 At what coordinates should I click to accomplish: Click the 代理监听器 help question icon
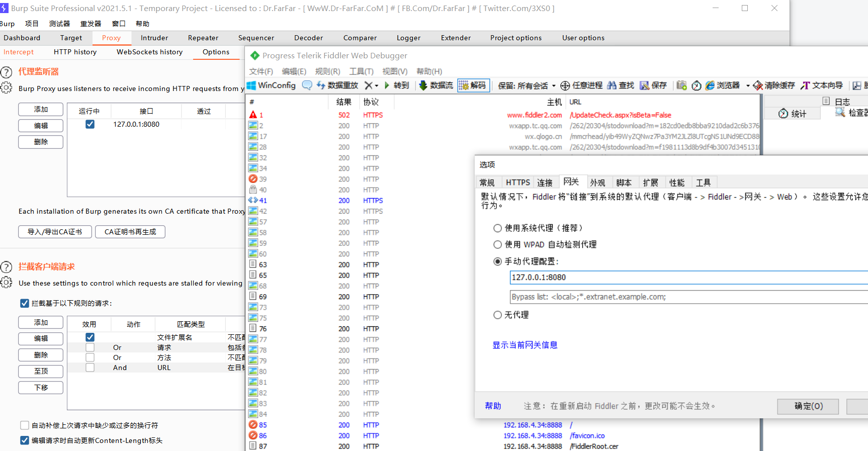[x=6, y=72]
